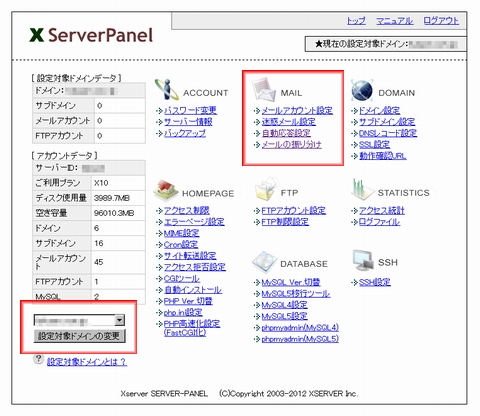This screenshot has height=416, width=480.
Task: Open Cron設定 link
Action: (x=181, y=244)
